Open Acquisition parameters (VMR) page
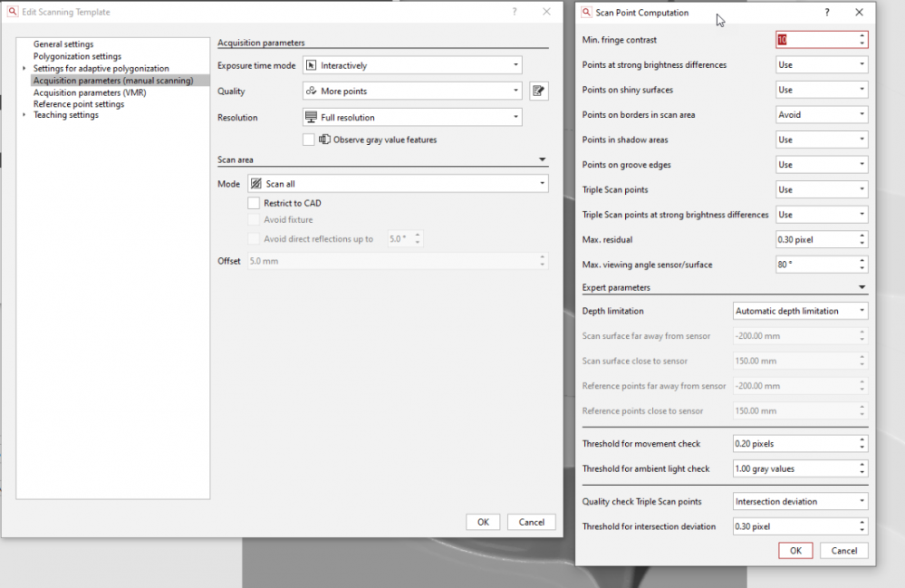Viewport: 905px width, 588px height. [90, 92]
